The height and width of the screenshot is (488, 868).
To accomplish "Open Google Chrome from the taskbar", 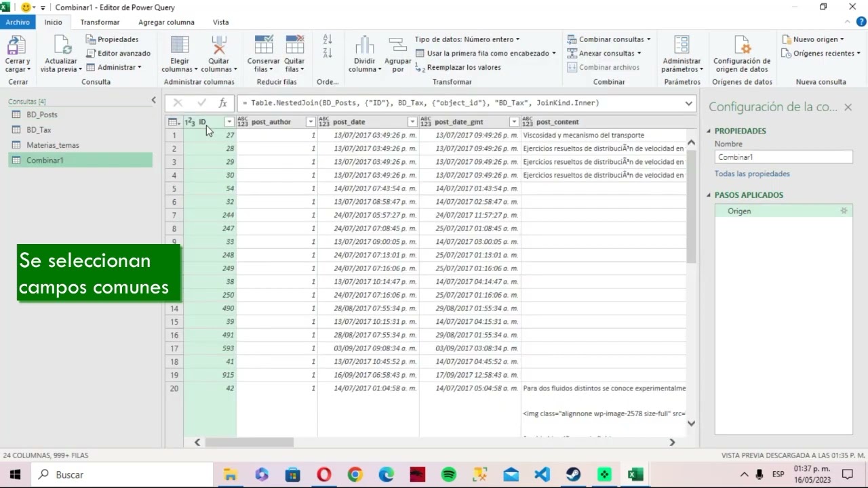I will [355, 474].
